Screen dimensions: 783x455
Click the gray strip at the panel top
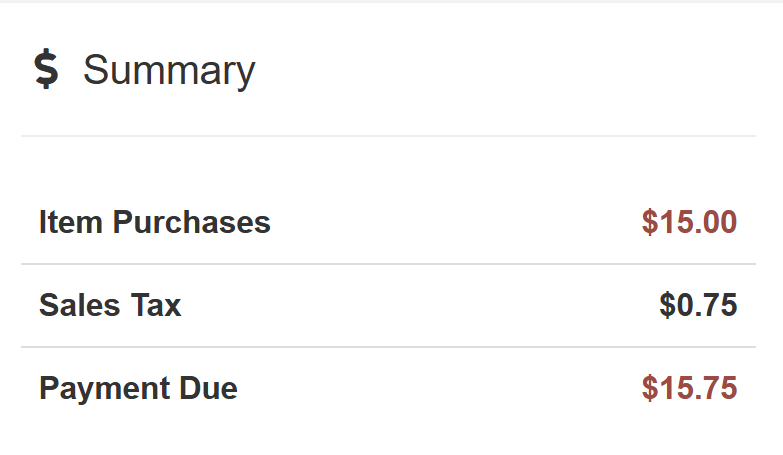(x=391, y=1)
